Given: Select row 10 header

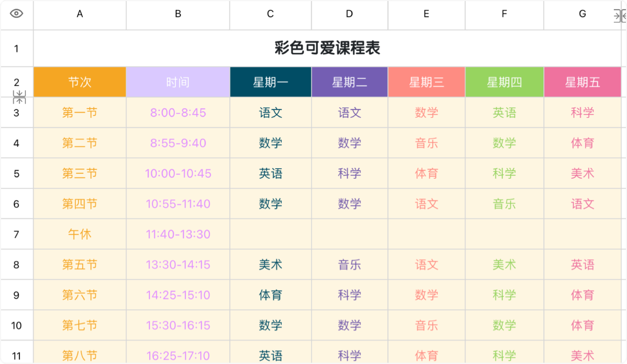Looking at the screenshot, I should tap(16, 325).
